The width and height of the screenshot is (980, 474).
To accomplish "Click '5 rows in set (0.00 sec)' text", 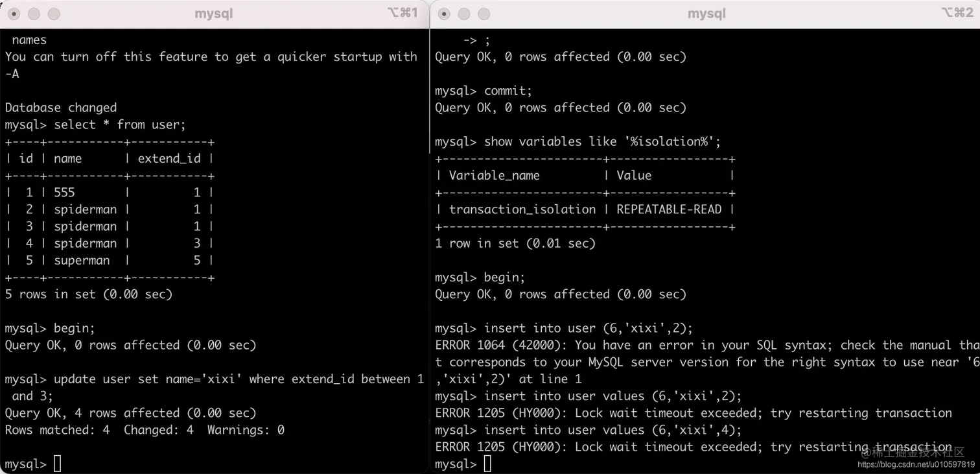I will [x=89, y=294].
